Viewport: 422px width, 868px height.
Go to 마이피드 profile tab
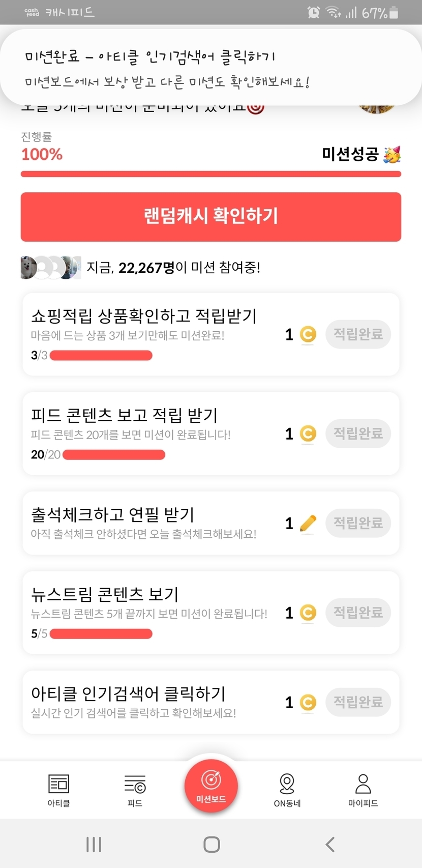pyautogui.click(x=363, y=784)
